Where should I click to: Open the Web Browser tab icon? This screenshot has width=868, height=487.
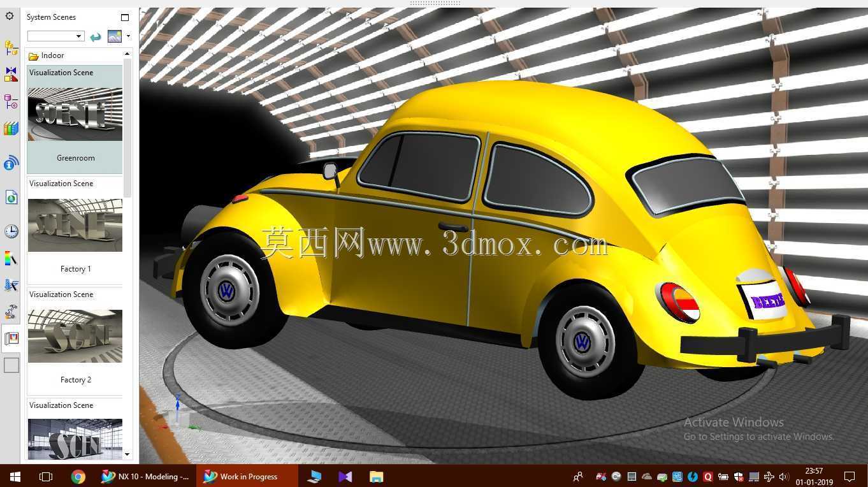coord(11,198)
